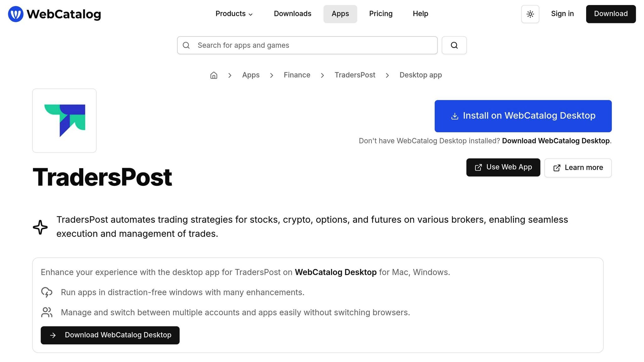Click the black Download button in header

[611, 14]
